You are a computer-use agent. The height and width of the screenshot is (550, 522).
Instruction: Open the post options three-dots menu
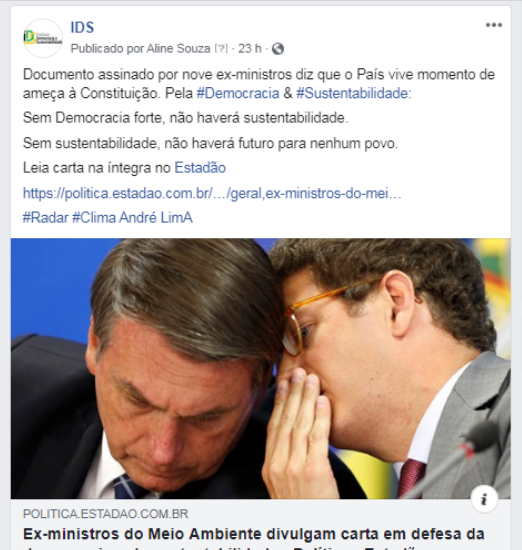[494, 25]
